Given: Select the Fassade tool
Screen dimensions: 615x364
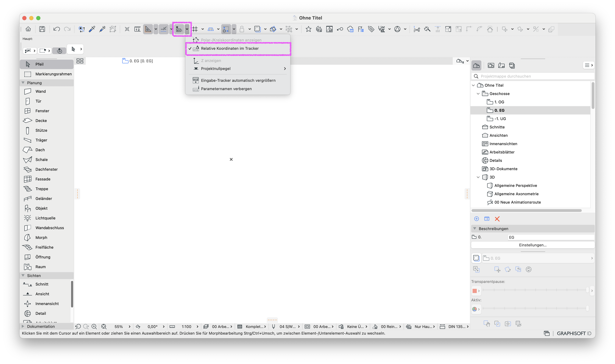Looking at the screenshot, I should point(47,179).
